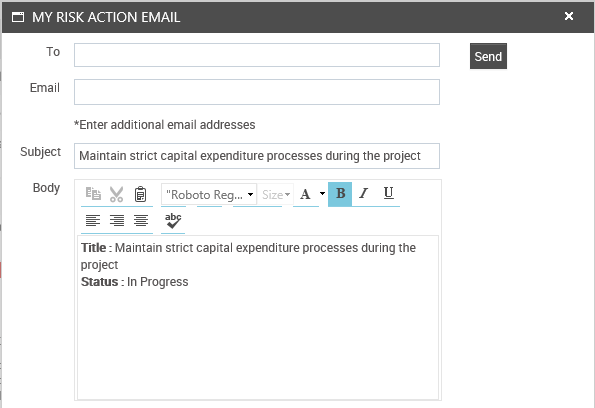Expand the font color arrow
Screen dimensions: 595x408
click(x=322, y=194)
